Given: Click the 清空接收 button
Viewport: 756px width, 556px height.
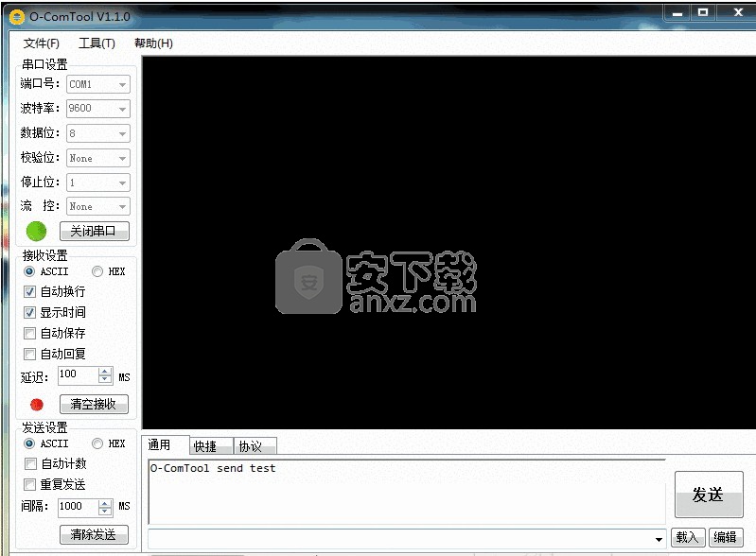Looking at the screenshot, I should [x=94, y=404].
